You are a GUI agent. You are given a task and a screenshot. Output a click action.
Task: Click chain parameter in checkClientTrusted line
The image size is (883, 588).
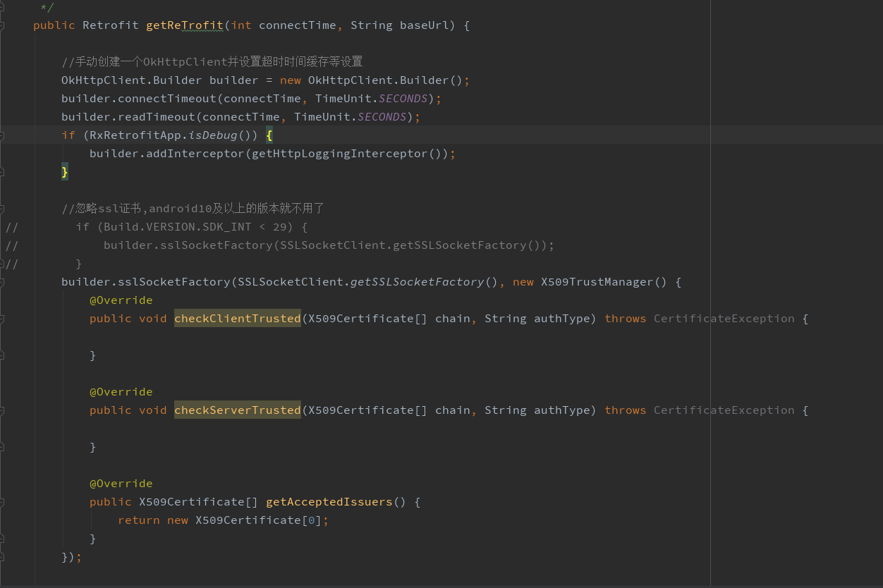[x=453, y=319]
